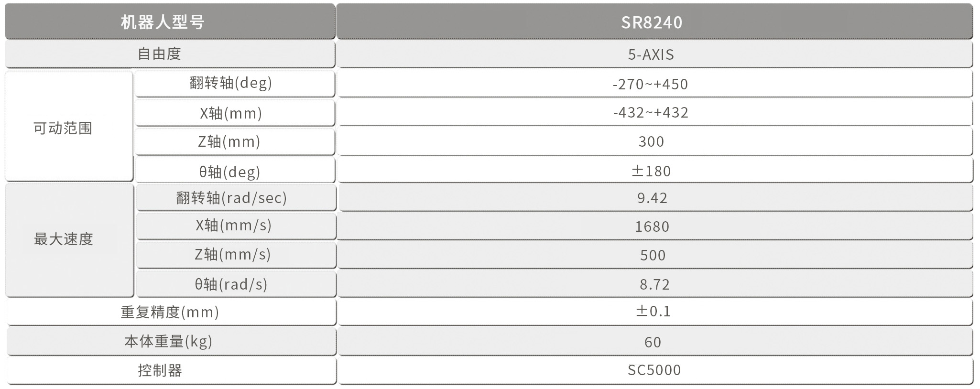Select the 9.42 speed value

pos(652,198)
